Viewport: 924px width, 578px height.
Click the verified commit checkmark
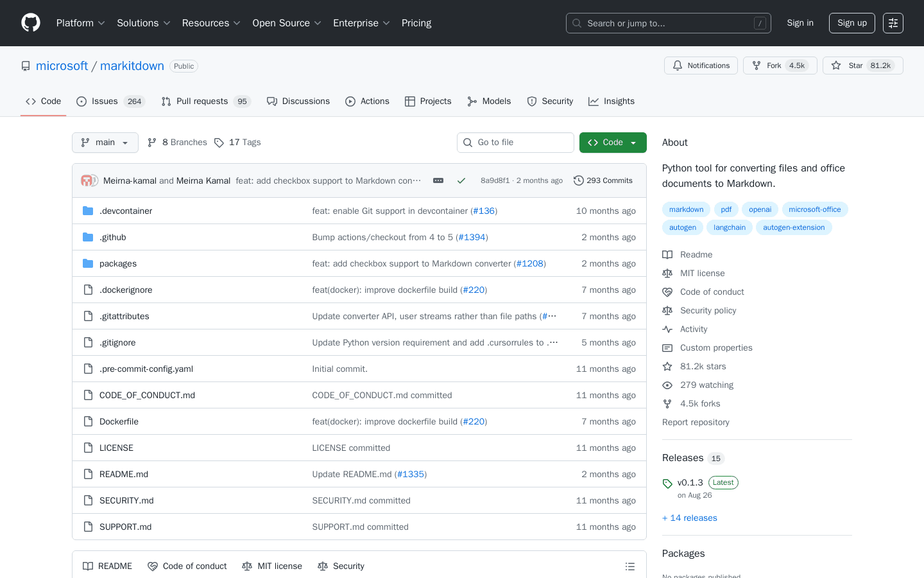pyautogui.click(x=461, y=180)
